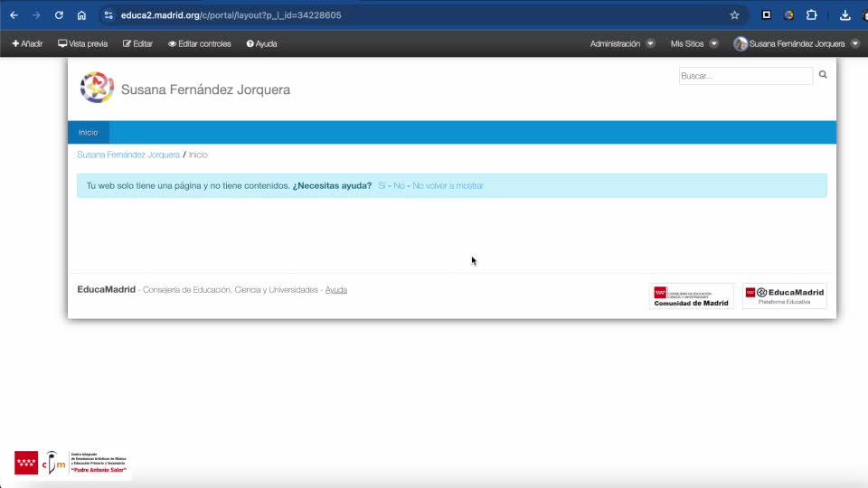Screen dimensions: 868x488
Task: Click the user avatar in top bar
Action: pyautogui.click(x=741, y=43)
